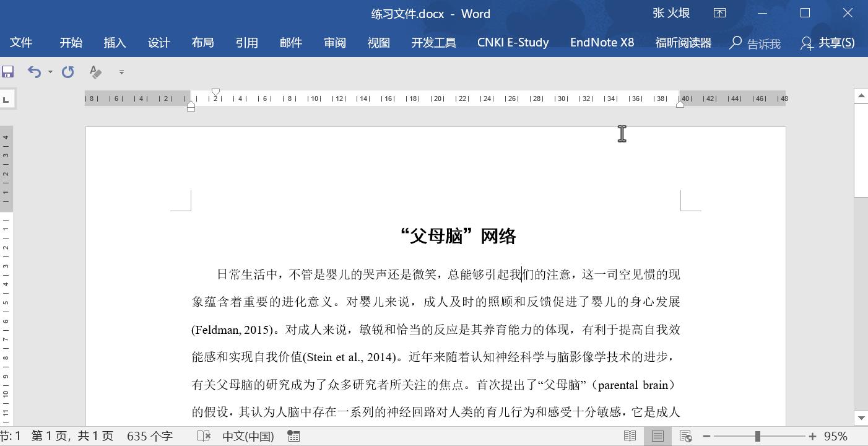Maximize the Word window
Image resolution: width=868 pixels, height=446 pixels.
click(805, 13)
